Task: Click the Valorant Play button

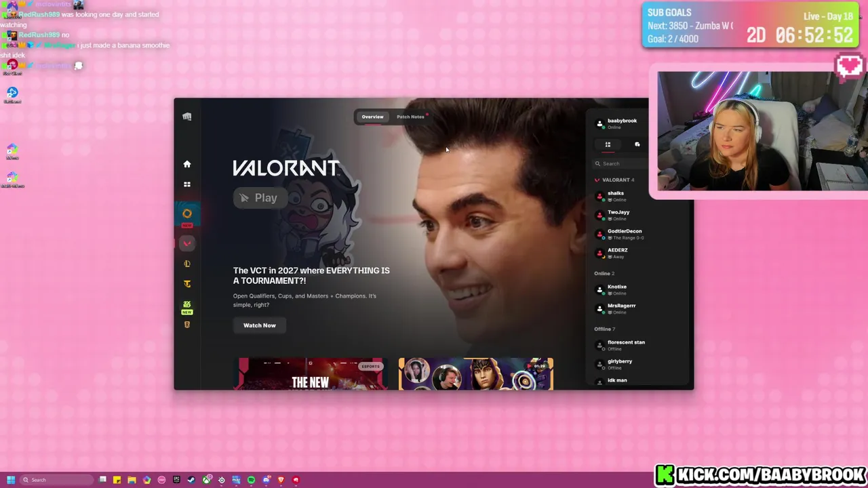Action: (259, 198)
